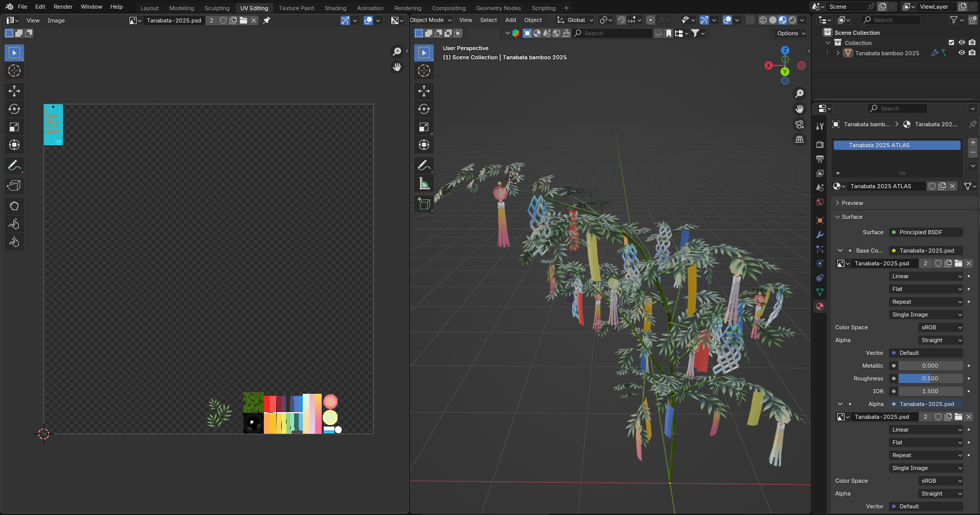Open the Global transform orientation dropdown
The height and width of the screenshot is (515, 980).
click(x=575, y=20)
